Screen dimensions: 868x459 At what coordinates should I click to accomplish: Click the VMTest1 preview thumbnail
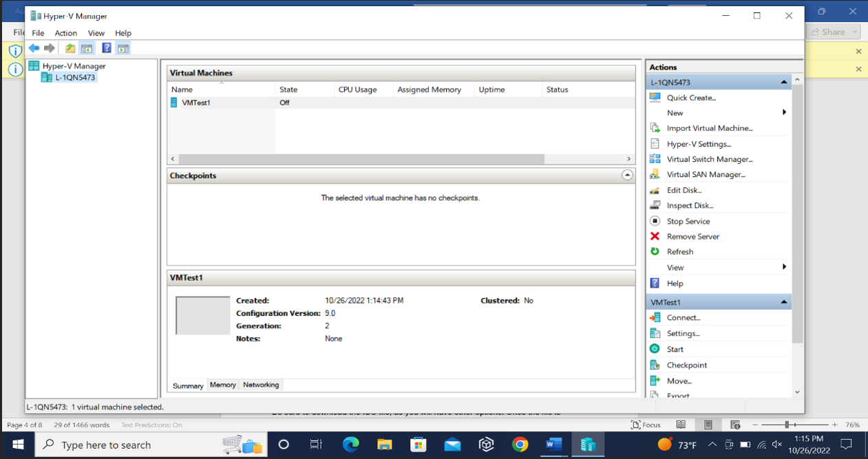203,315
